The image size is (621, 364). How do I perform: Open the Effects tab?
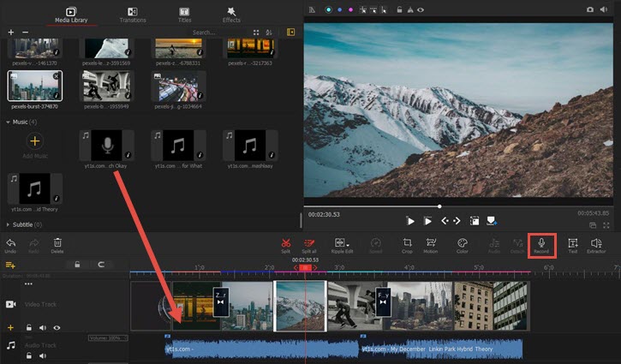(x=231, y=15)
